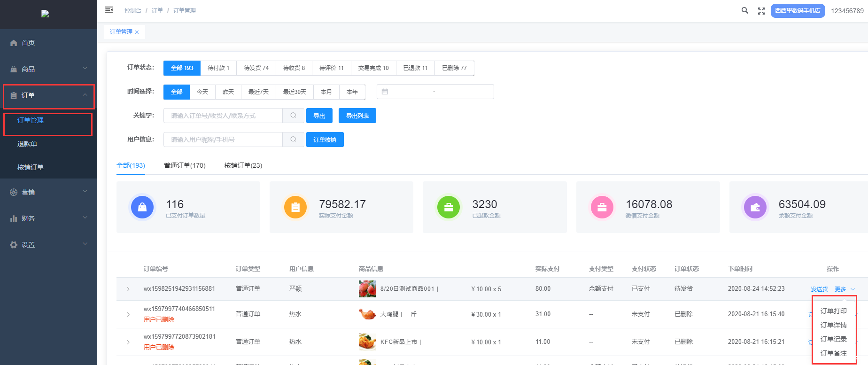Expand the first order row wx1598251942931156881
This screenshot has height=365, width=868.
[128, 289]
